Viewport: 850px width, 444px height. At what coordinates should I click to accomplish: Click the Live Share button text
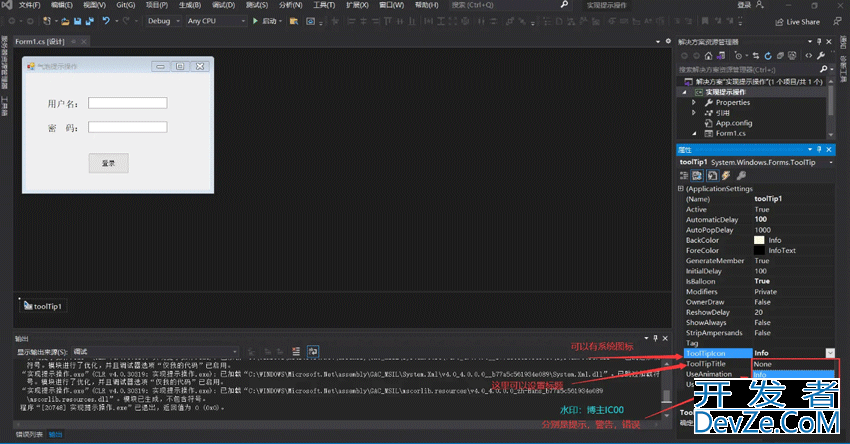click(803, 22)
